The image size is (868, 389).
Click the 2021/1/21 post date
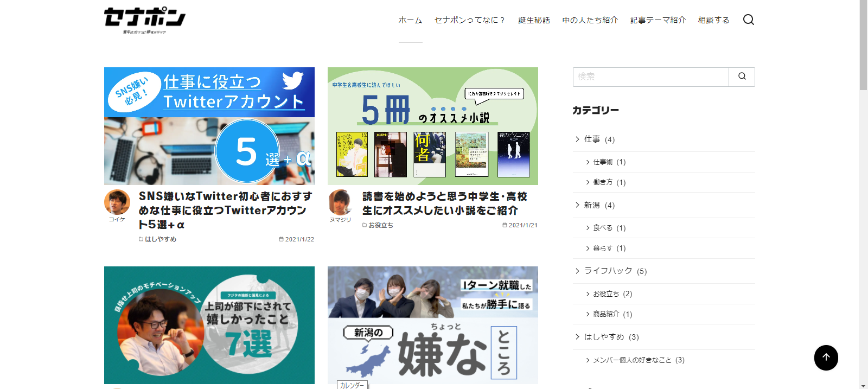[523, 225]
